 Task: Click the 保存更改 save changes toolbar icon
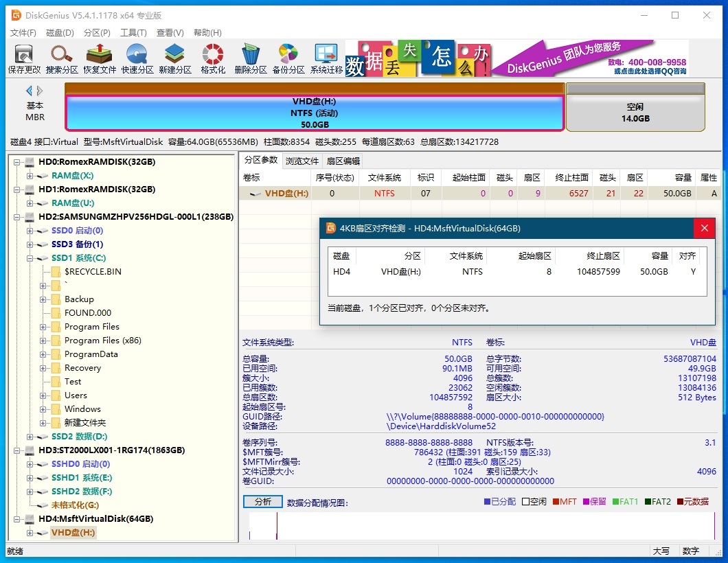pos(24,59)
